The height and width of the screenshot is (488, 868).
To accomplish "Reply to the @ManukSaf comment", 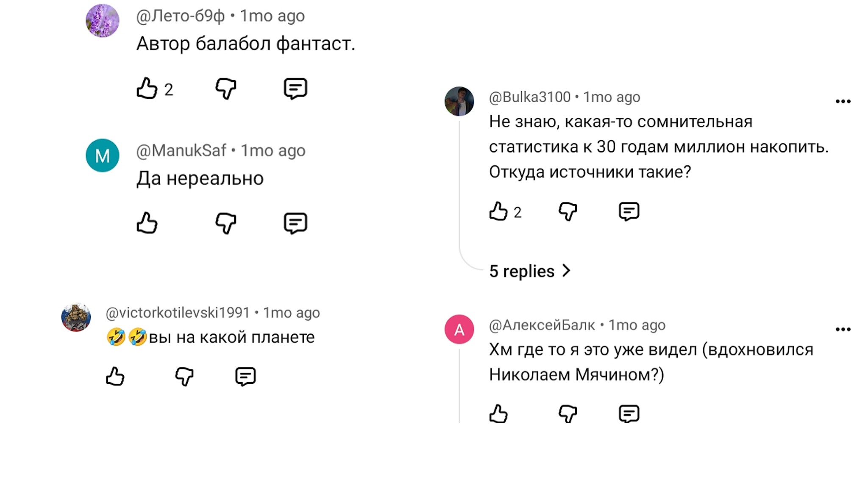I will (295, 223).
